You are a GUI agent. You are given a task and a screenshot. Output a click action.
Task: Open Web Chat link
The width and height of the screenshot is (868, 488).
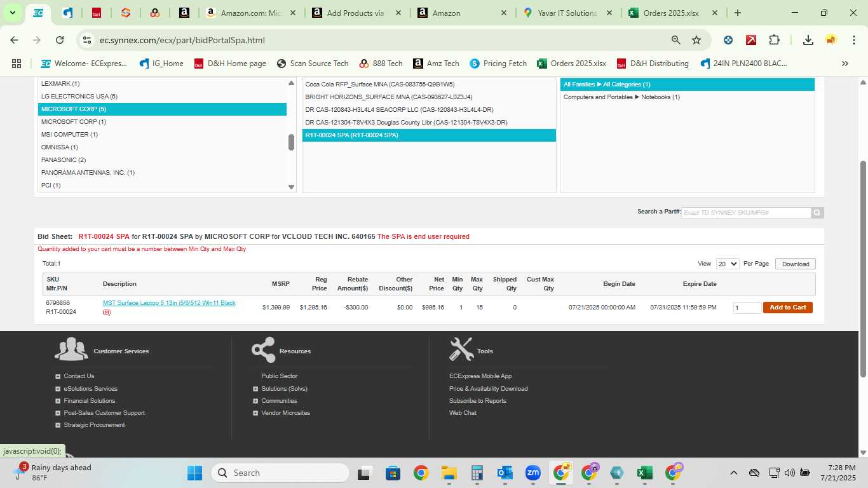click(463, 413)
